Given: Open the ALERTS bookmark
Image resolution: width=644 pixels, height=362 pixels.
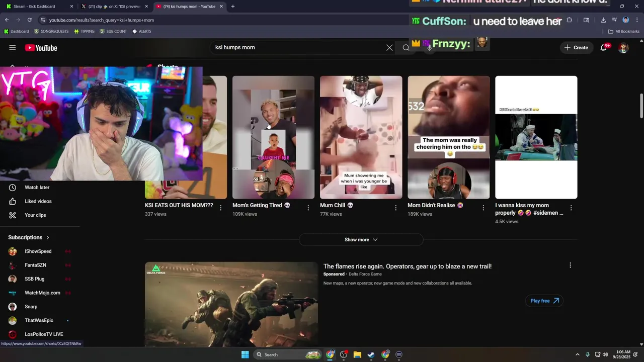Looking at the screenshot, I should (141, 31).
